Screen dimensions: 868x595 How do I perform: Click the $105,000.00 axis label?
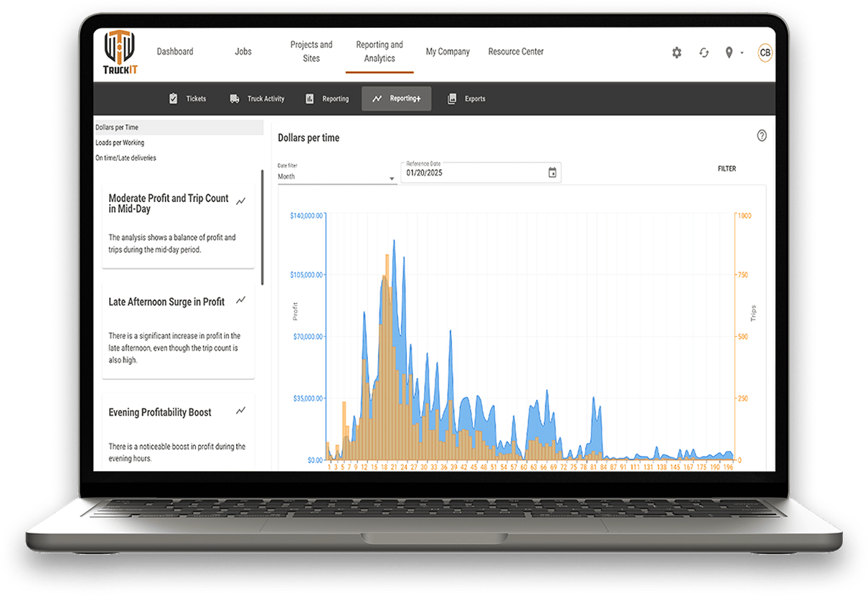click(306, 275)
